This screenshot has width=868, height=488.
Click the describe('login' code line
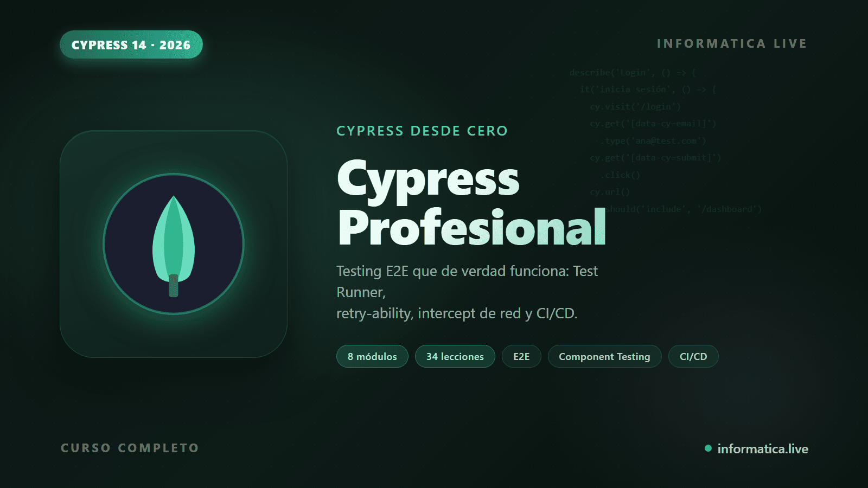pyautogui.click(x=633, y=73)
